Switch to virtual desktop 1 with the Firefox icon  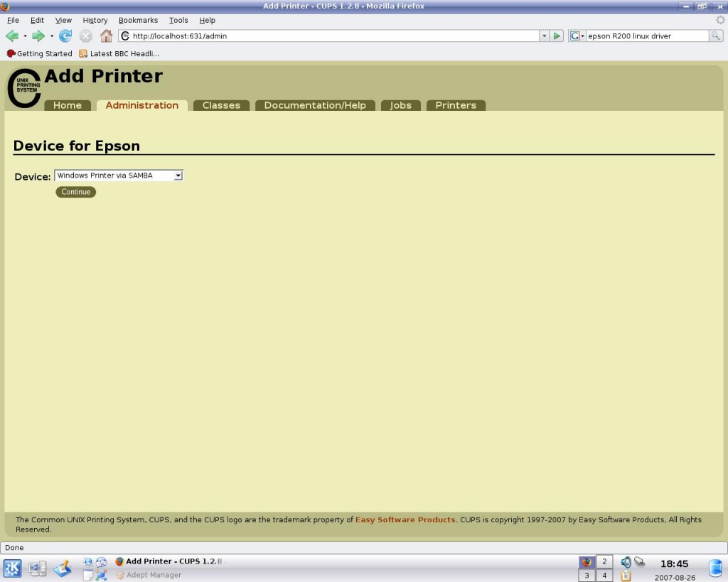(x=587, y=562)
